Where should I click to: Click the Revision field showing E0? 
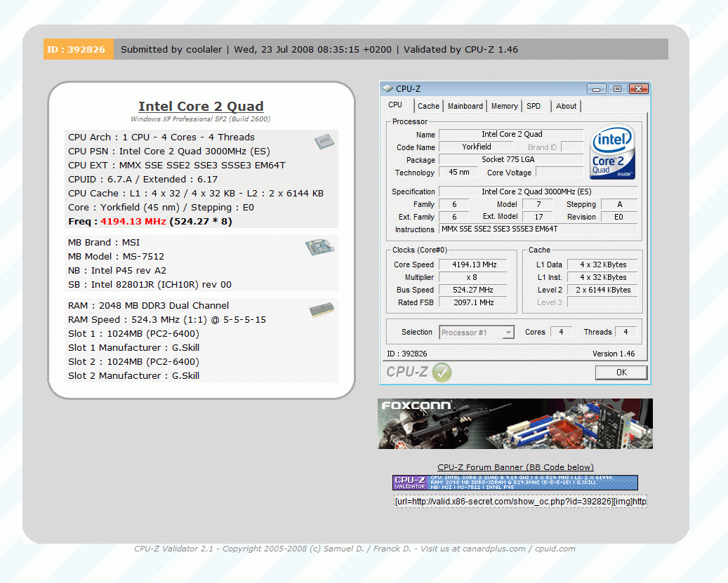tap(619, 217)
